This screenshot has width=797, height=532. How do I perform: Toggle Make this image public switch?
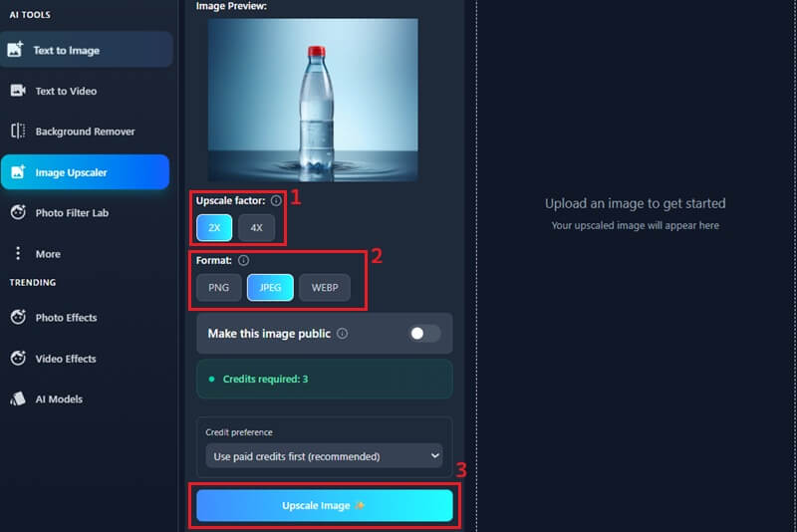click(x=424, y=334)
